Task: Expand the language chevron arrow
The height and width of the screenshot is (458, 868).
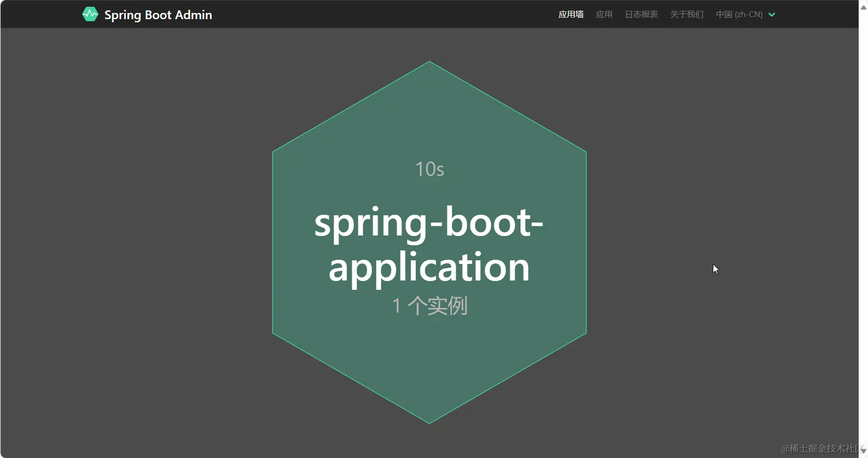Action: coord(772,14)
